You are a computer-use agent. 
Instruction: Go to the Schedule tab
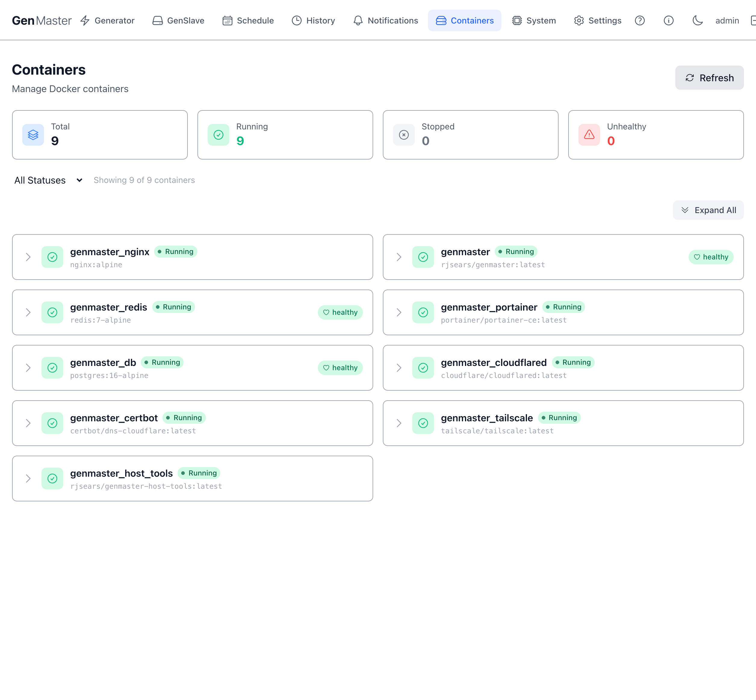pos(248,20)
